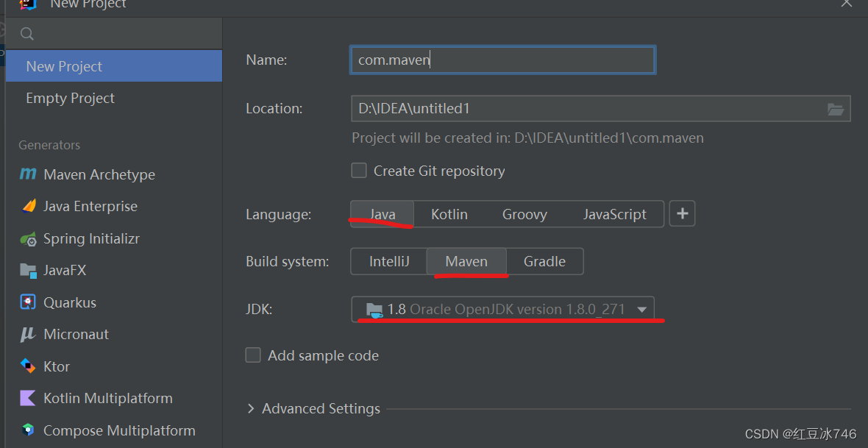Click the 'Project will be created in' hint

[527, 138]
